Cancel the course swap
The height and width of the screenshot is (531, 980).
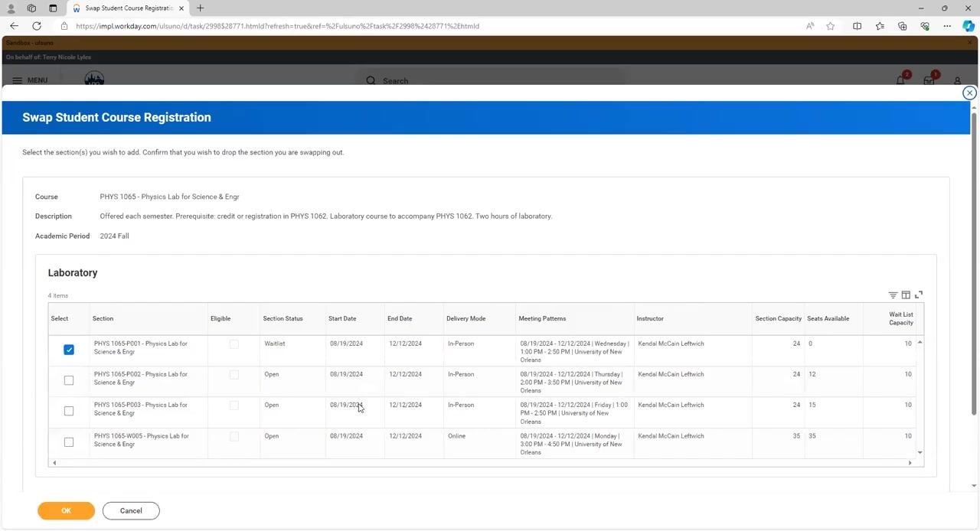coord(131,510)
